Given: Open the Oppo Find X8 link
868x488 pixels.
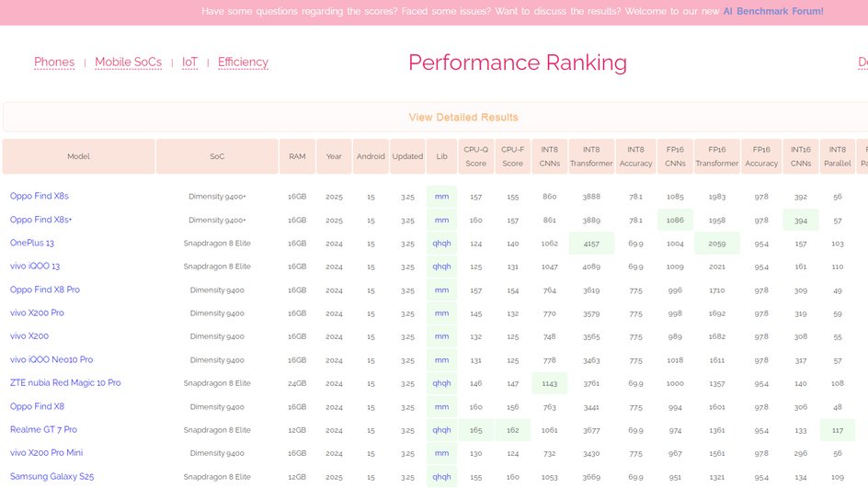Looking at the screenshot, I should click(37, 406).
